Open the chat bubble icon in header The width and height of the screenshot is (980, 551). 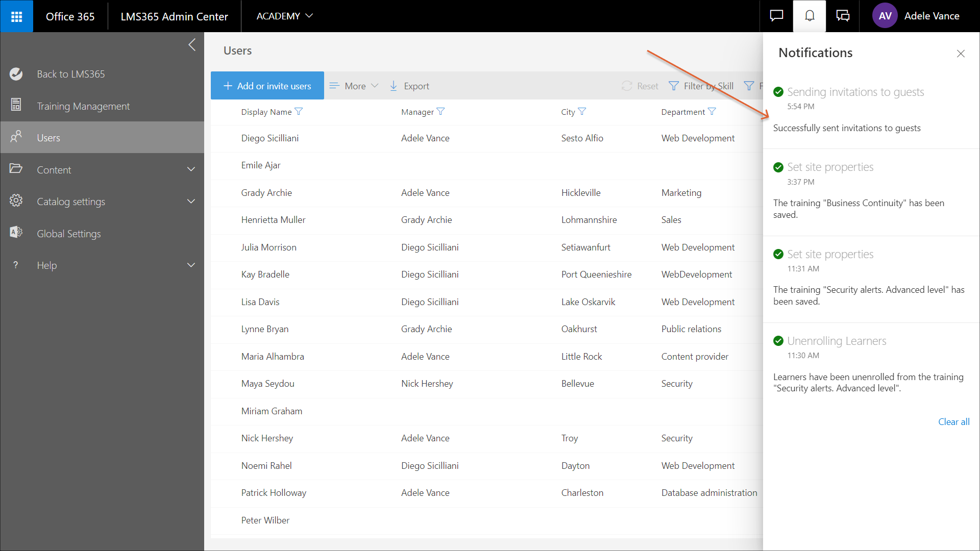tap(776, 16)
